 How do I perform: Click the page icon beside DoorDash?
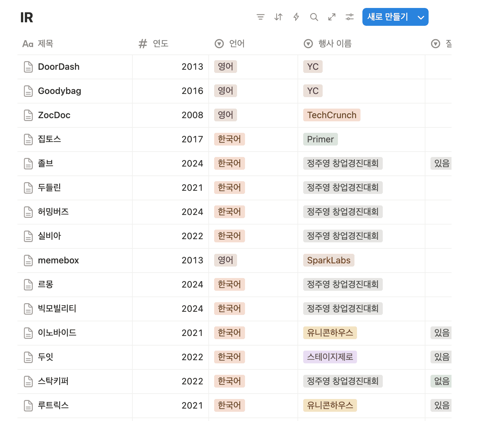tap(28, 67)
